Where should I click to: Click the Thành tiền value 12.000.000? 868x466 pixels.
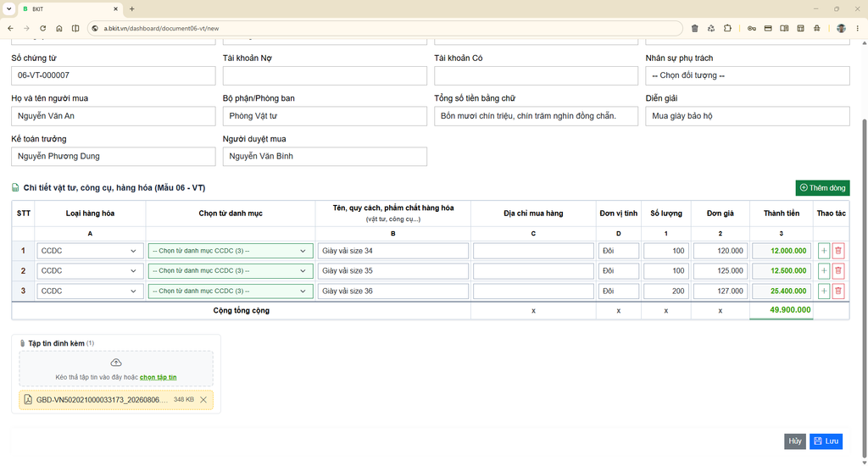[781, 251]
